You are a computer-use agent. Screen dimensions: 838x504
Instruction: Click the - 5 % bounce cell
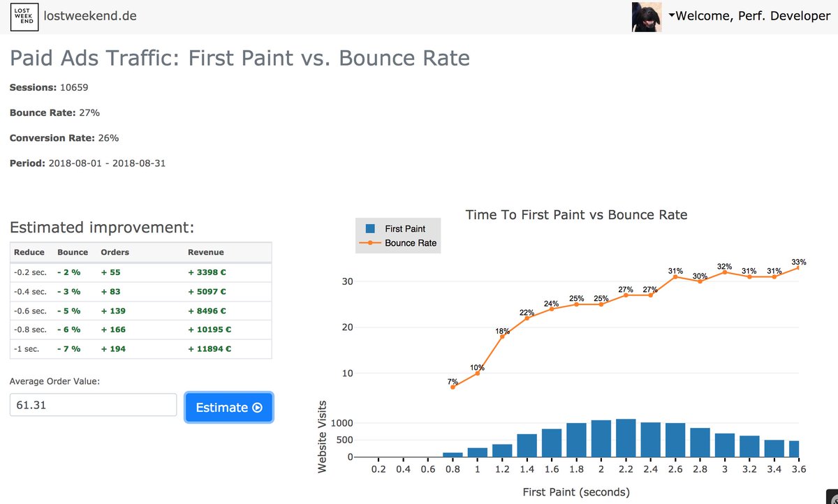[68, 311]
